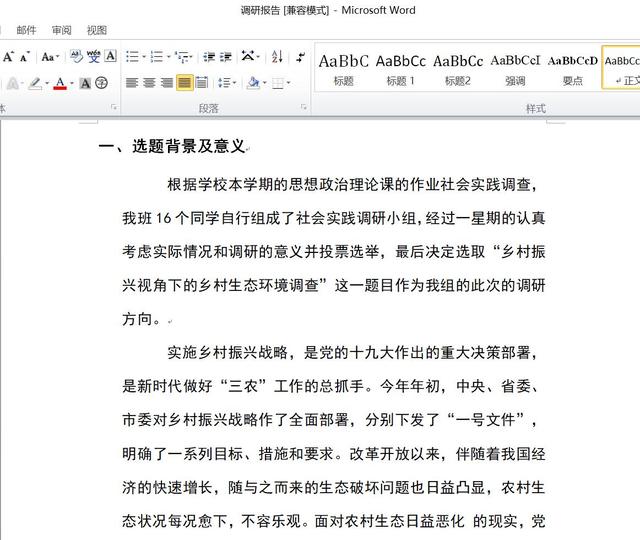This screenshot has width=640, height=540.
Task: Toggle Center alignment
Action: tap(149, 83)
